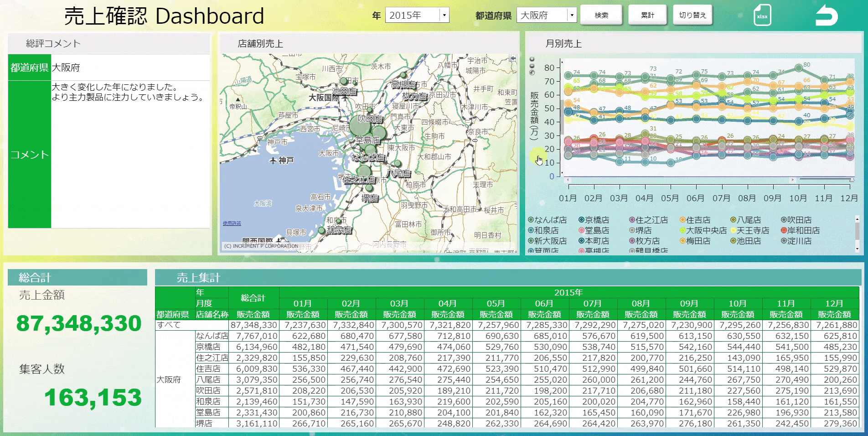The image size is (868, 436).
Task: Toggle なんば店 series in chart legend
Action: (x=547, y=220)
